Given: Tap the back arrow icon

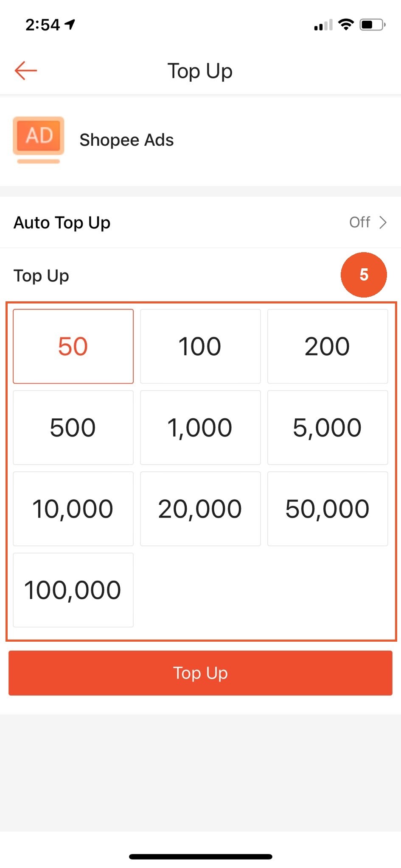Looking at the screenshot, I should click(x=26, y=70).
